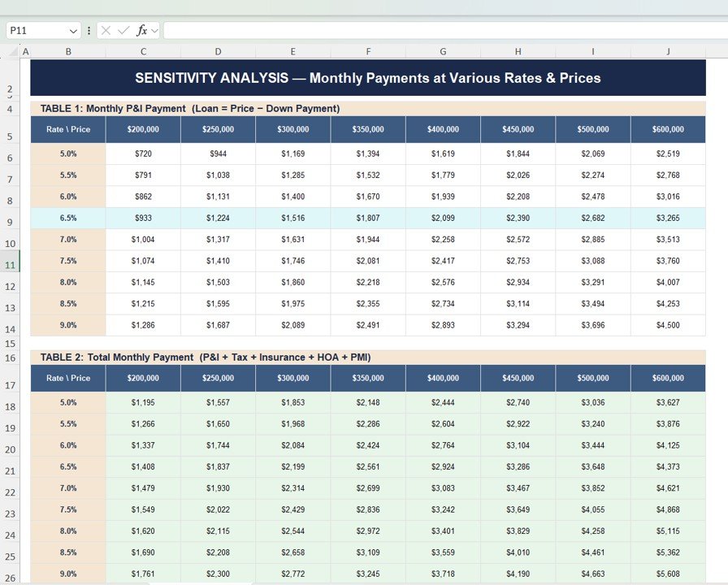The image size is (728, 585).
Task: Click the highlighted $933 cell in the 6.5% row
Action: 143,218
